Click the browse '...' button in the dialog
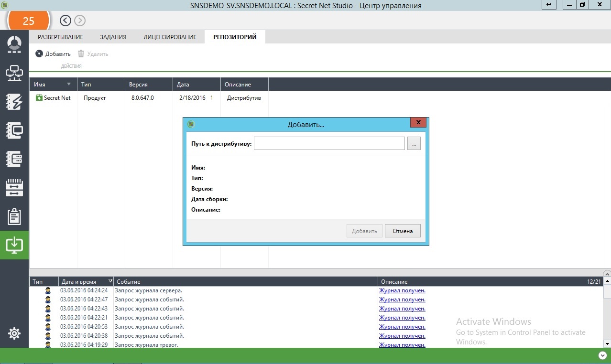 coord(414,143)
